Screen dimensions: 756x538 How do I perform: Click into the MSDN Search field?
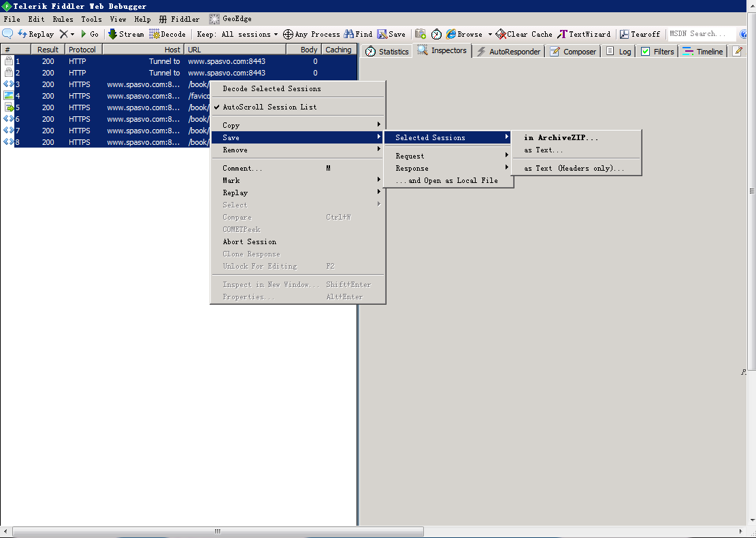(x=702, y=34)
